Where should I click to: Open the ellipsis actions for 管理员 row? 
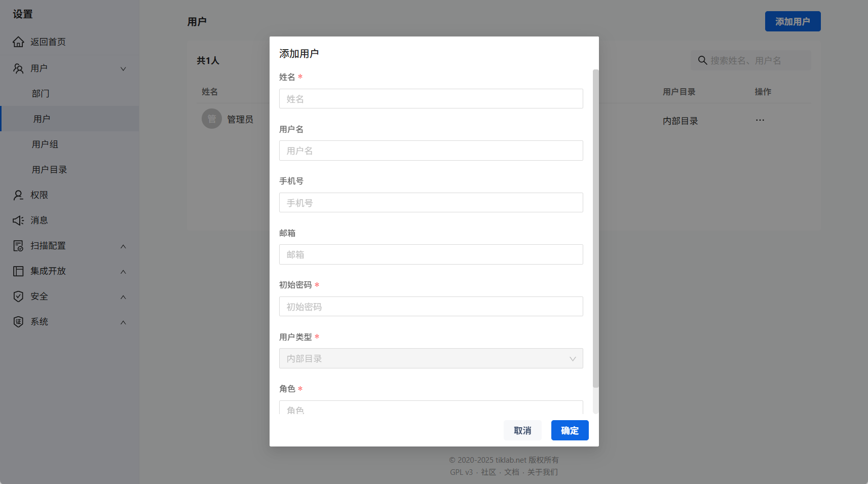pos(759,120)
